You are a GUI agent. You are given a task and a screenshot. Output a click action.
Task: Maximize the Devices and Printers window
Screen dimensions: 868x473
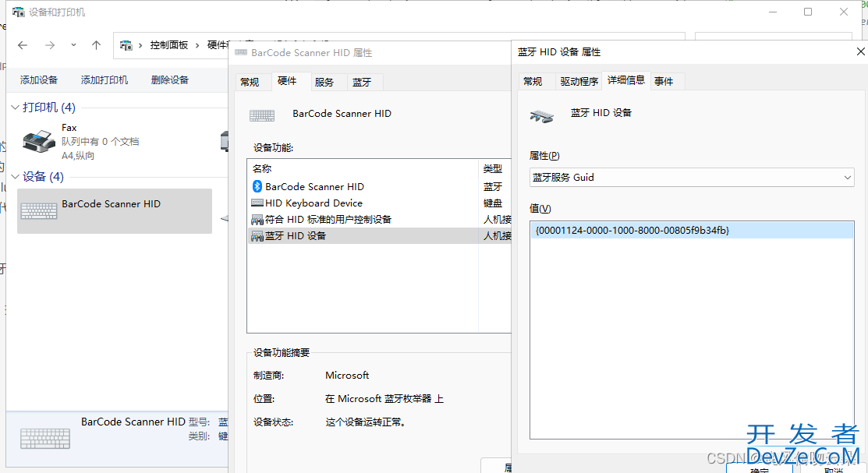[x=808, y=12]
